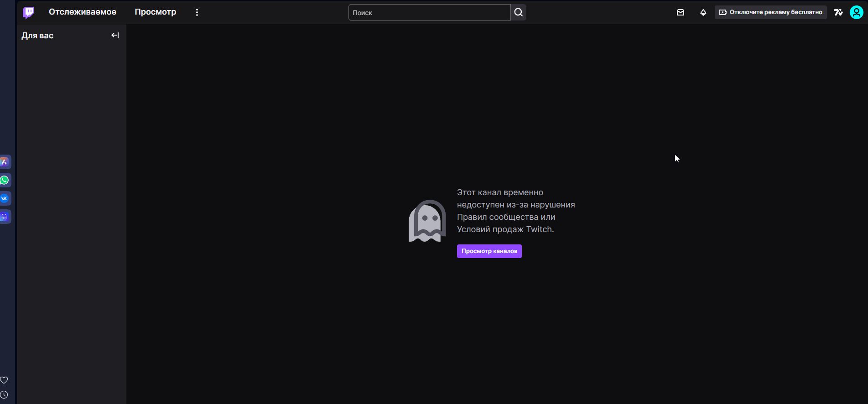Viewport: 868px width, 404px height.
Task: Click the Просмотр каналов button
Action: click(x=489, y=251)
